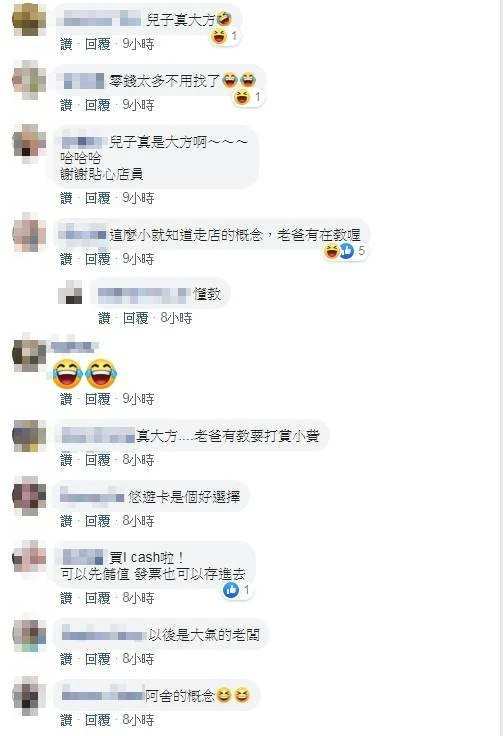Like the 兒子真大方 comment using 讚
503x736 pixels.
click(66, 44)
